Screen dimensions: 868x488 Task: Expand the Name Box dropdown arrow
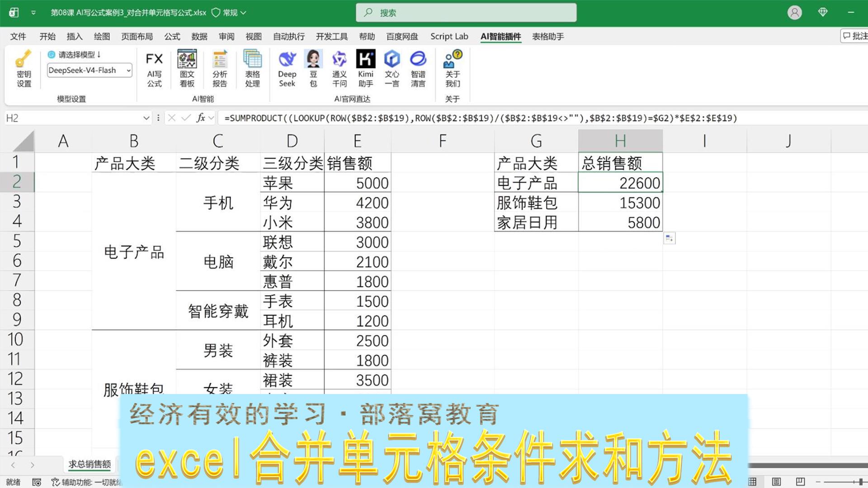point(146,118)
